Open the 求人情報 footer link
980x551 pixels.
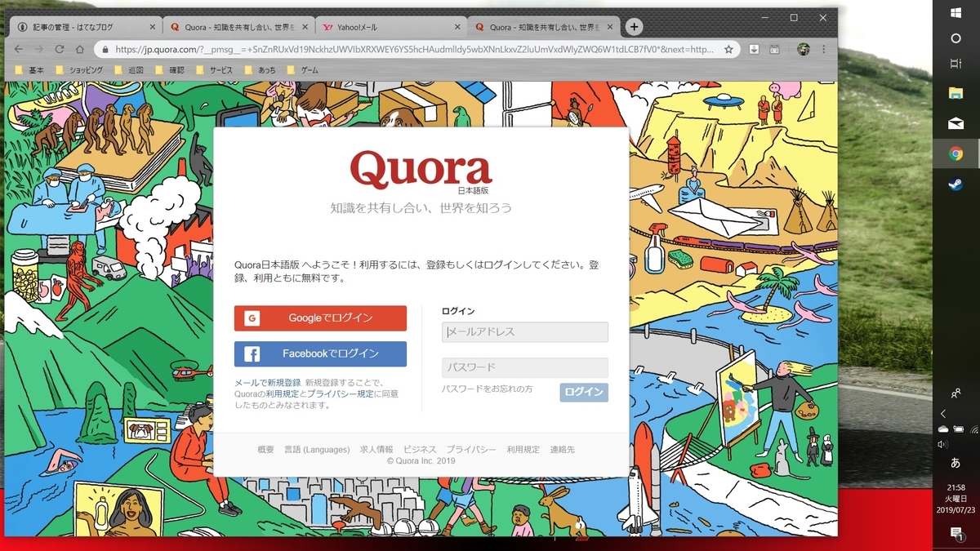click(x=376, y=450)
